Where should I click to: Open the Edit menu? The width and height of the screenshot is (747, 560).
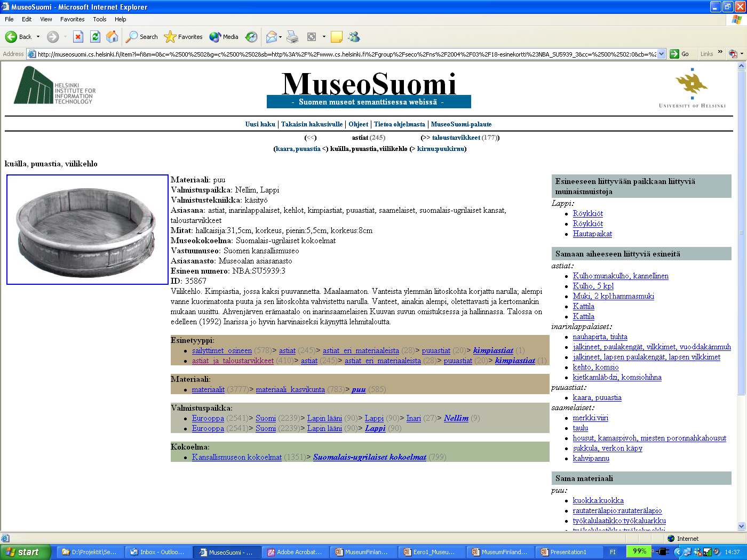click(x=27, y=19)
